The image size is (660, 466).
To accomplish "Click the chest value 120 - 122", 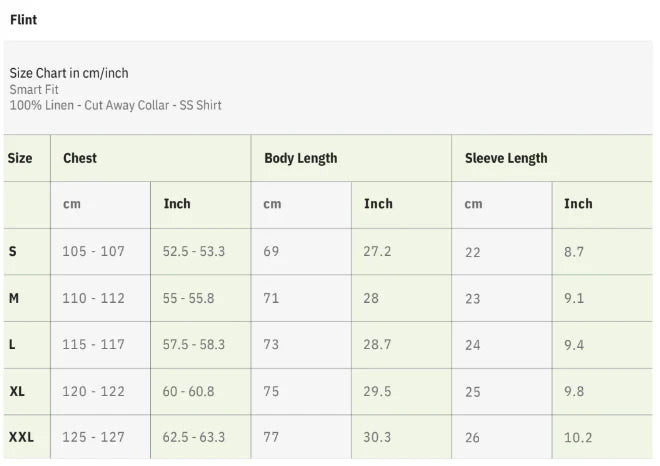I will point(93,391).
